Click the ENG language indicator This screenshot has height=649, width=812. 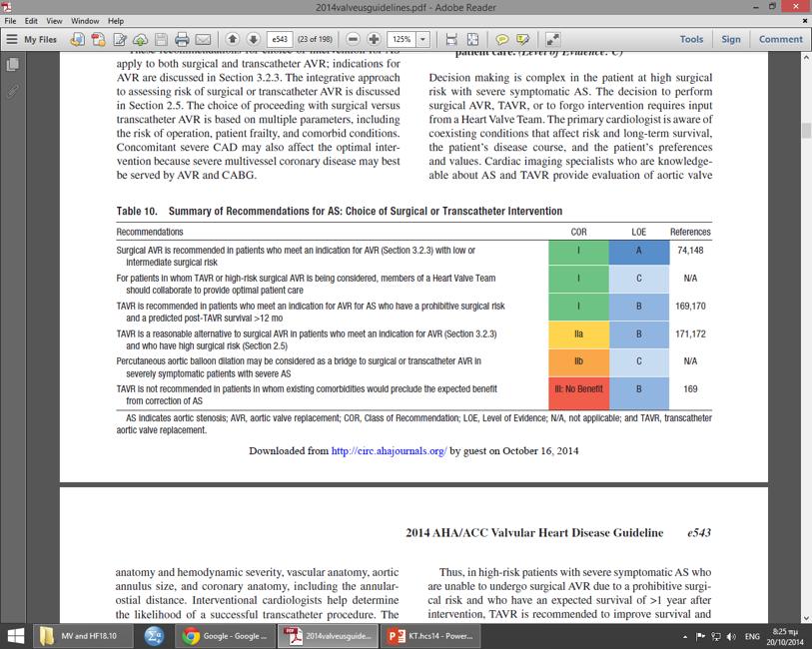[x=752, y=637]
